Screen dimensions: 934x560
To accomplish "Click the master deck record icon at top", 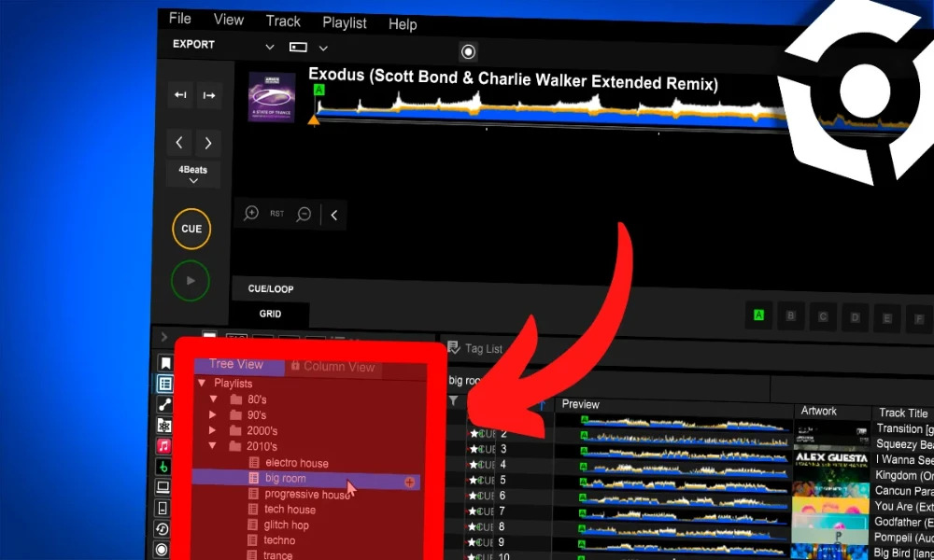I will click(467, 51).
